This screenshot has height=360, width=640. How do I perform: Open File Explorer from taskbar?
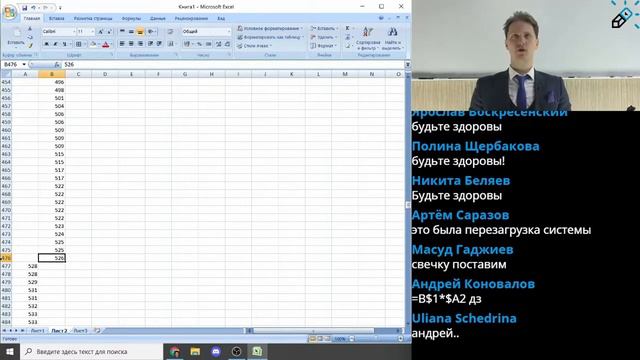pos(195,351)
